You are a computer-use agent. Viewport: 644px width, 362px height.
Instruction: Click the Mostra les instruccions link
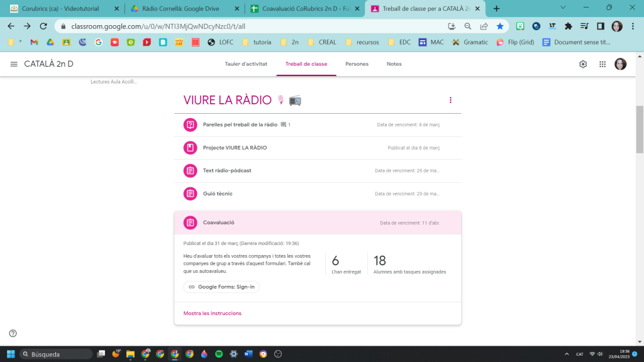pos(212,313)
